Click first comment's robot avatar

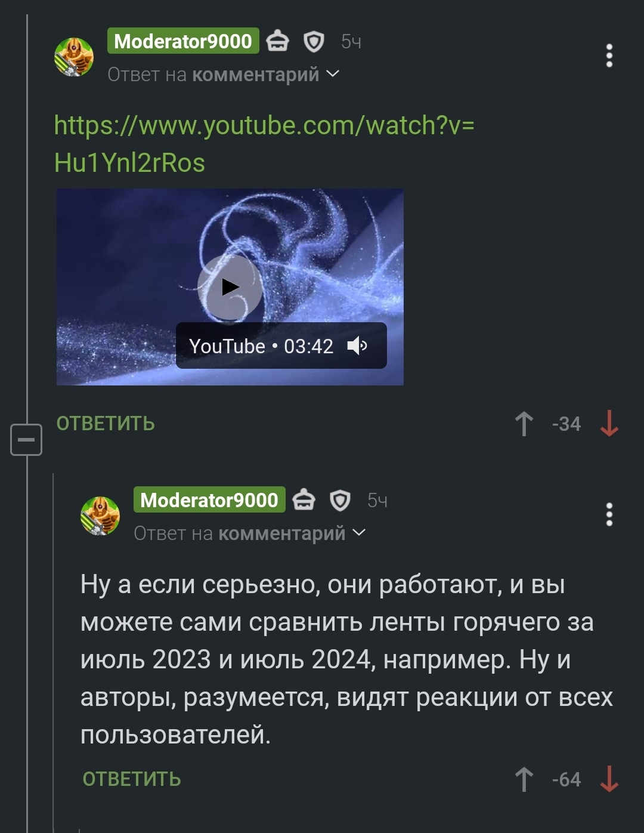tap(74, 57)
